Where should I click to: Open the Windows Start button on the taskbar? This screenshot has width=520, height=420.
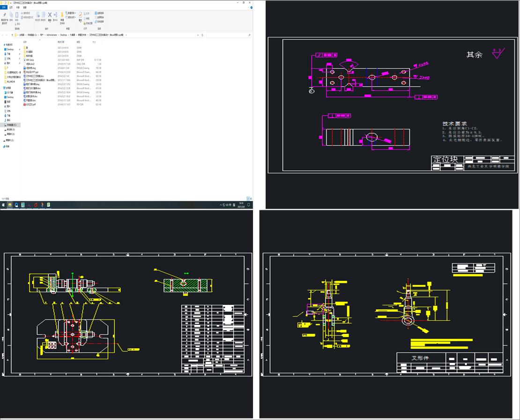point(2,205)
